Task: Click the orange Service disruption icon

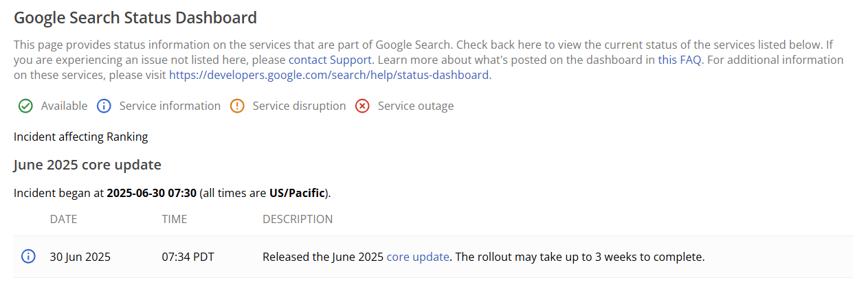Action: point(237,106)
